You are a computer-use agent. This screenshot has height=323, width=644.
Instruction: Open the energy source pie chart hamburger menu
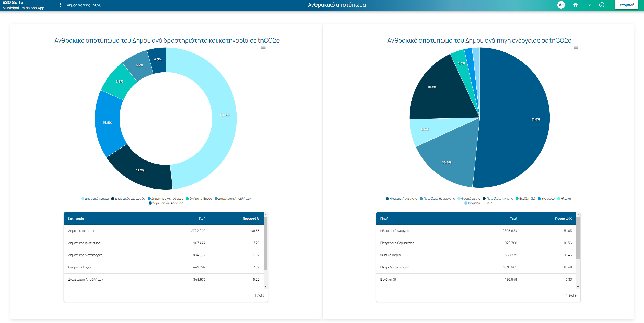(576, 47)
